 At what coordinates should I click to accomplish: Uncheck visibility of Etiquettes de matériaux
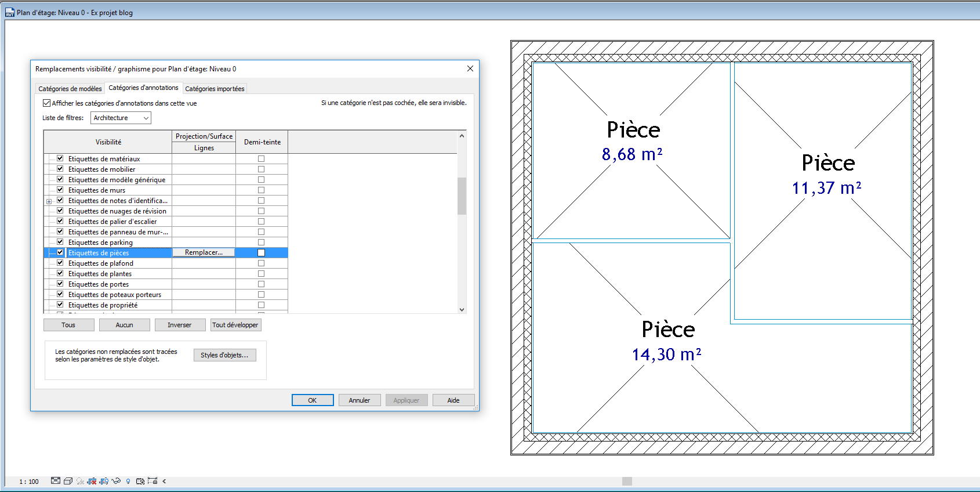[60, 158]
